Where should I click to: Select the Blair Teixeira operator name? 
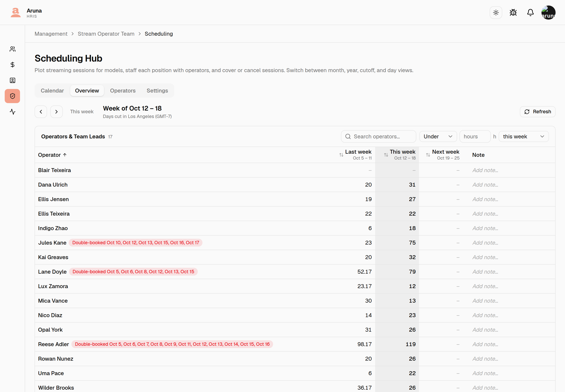54,171
